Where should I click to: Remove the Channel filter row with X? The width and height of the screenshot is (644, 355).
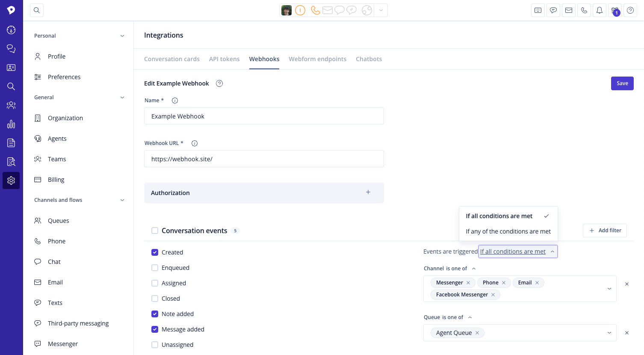[x=627, y=284]
